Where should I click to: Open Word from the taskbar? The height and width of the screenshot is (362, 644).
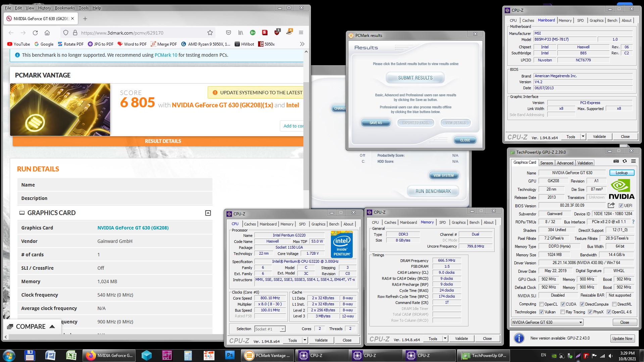[50, 355]
